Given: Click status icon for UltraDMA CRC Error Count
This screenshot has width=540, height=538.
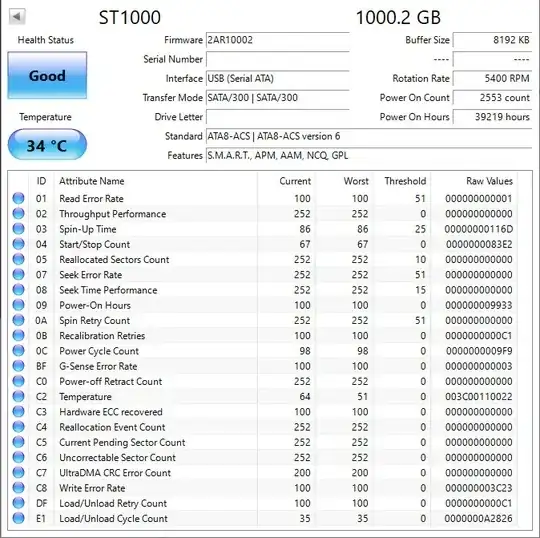Looking at the screenshot, I should point(19,472).
